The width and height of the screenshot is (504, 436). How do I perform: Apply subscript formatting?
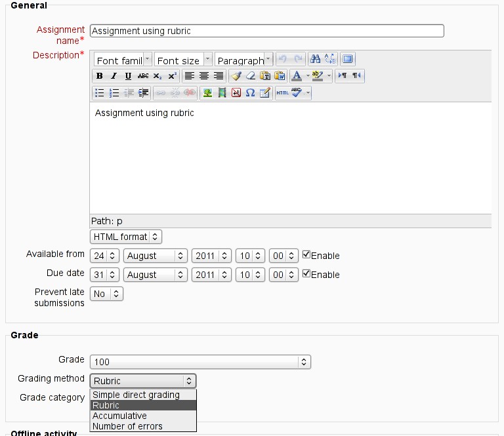pyautogui.click(x=157, y=76)
